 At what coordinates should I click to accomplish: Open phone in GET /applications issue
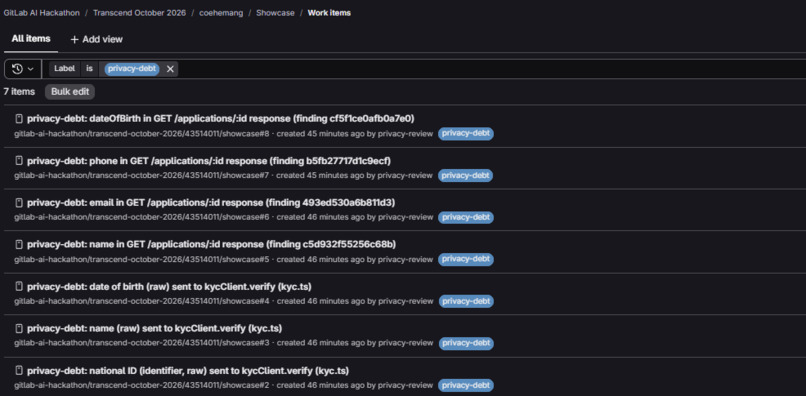209,161
